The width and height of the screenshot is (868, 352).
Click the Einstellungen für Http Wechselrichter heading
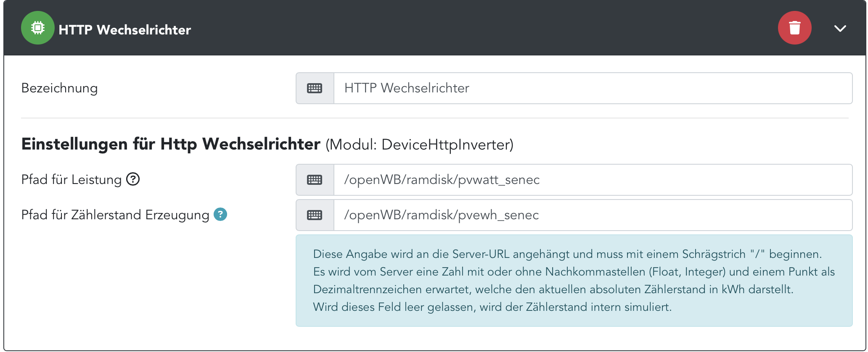coord(171,144)
